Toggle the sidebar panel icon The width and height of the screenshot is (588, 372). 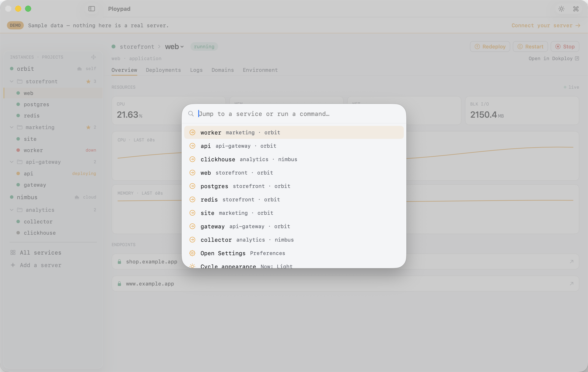click(92, 9)
